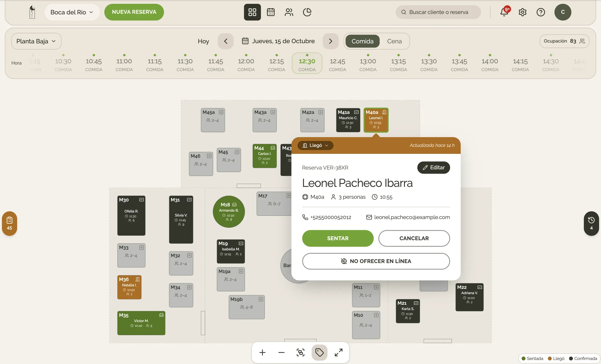The height and width of the screenshot is (364, 601).
Task: Expand the Planta Baja floor dropdown
Action: 36,41
